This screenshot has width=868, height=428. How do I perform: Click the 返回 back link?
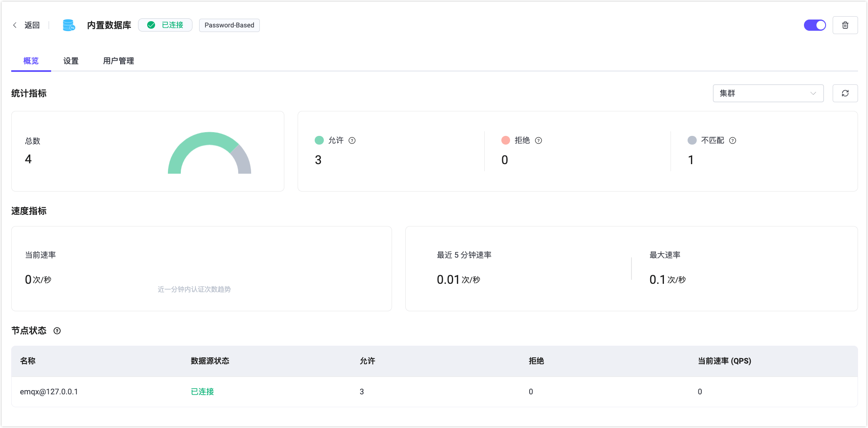click(x=32, y=25)
